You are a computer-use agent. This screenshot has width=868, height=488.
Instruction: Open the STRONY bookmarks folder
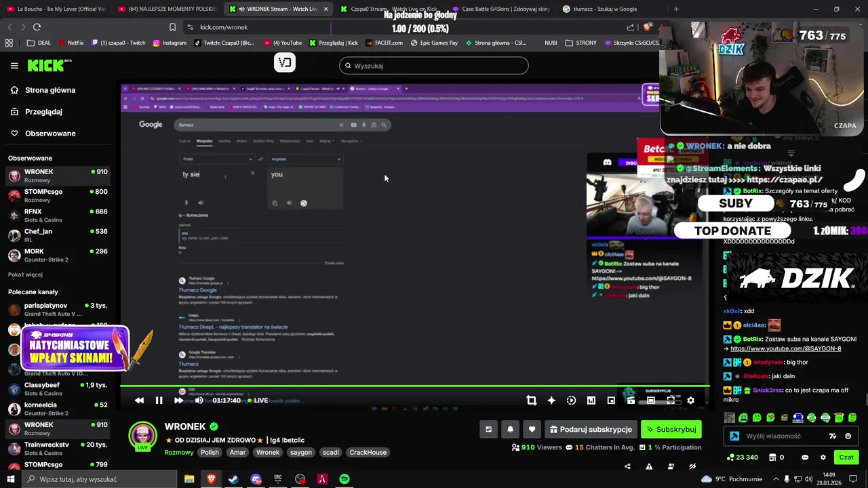click(580, 43)
